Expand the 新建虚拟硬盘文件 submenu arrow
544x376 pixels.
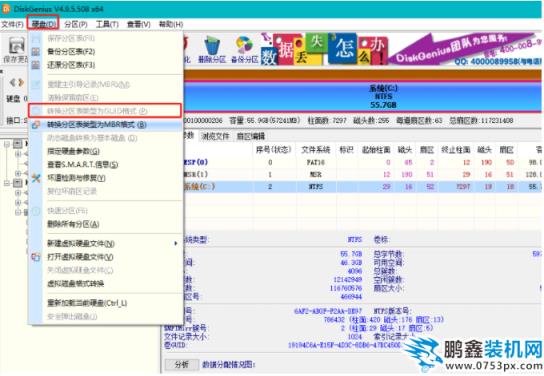pyautogui.click(x=176, y=243)
